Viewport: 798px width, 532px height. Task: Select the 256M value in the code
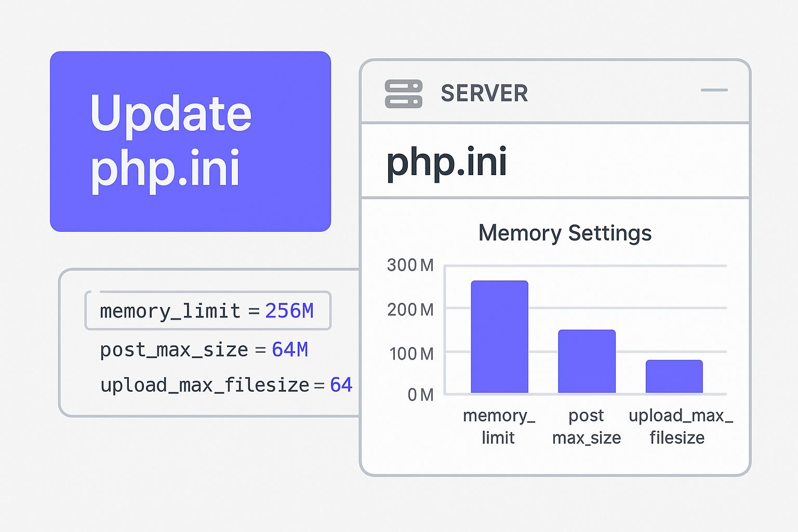coord(289,311)
